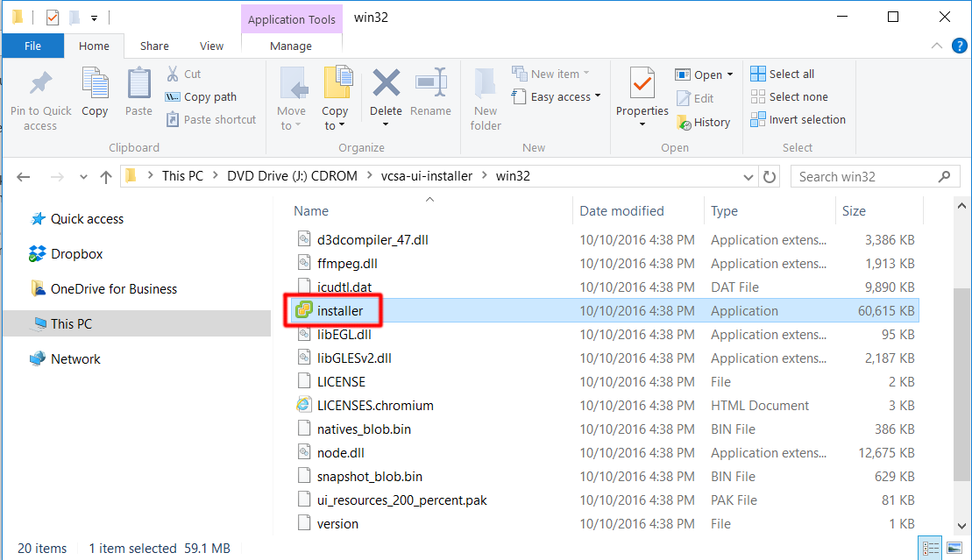Click This PC in the address path

click(x=182, y=176)
